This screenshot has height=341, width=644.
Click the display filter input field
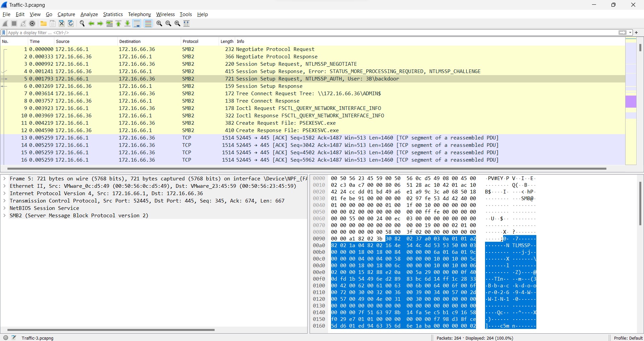point(302,33)
